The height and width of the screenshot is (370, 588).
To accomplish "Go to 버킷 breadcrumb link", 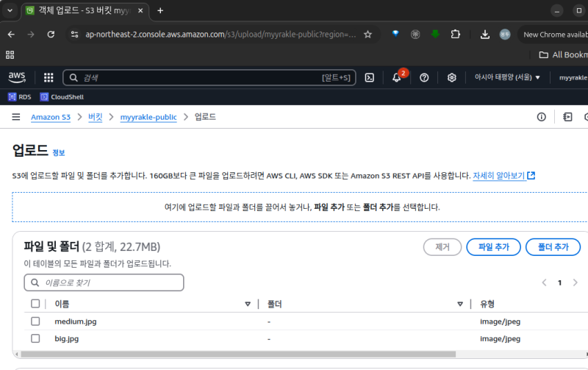I will coord(96,117).
